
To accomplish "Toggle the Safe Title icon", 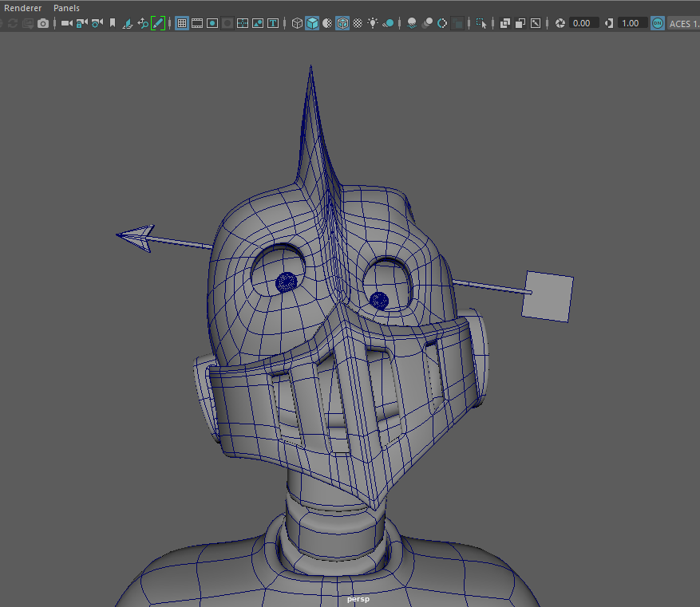I will pos(273,23).
